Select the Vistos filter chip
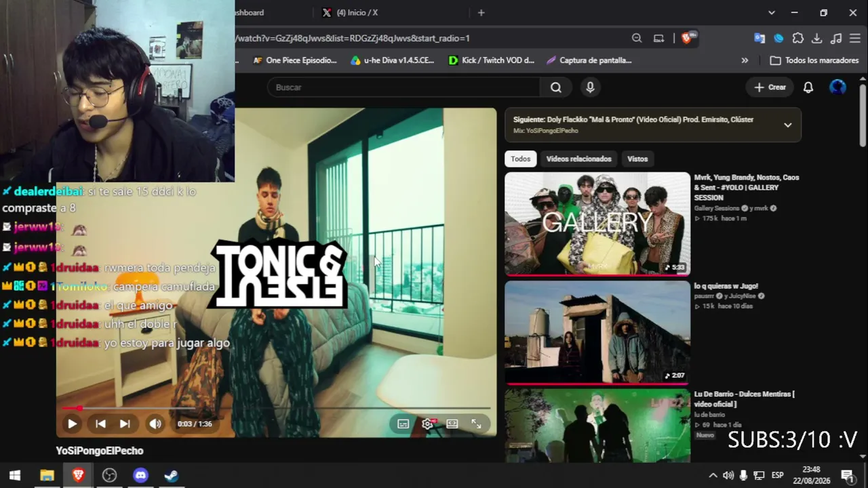This screenshot has width=868, height=488. [637, 159]
